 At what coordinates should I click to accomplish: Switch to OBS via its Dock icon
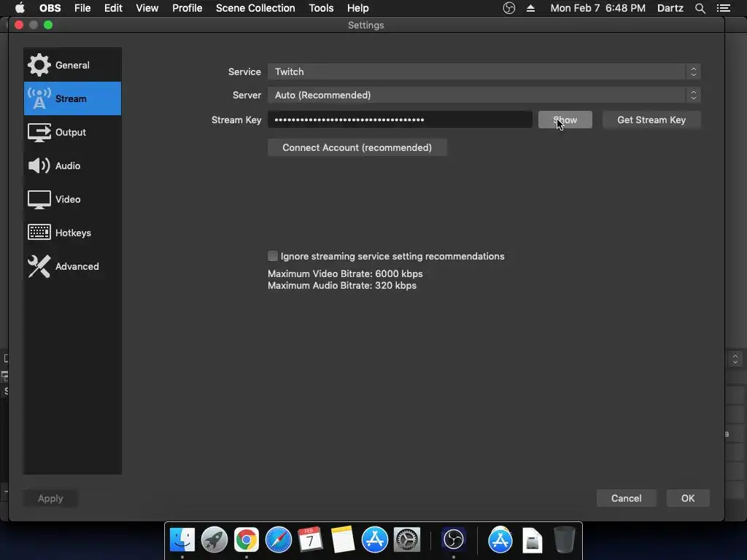click(454, 540)
